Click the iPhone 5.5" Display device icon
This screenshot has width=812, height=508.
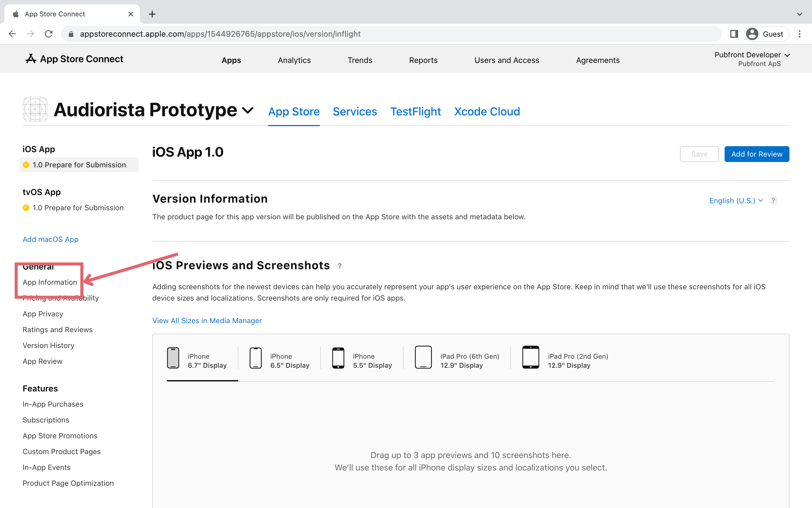[338, 358]
